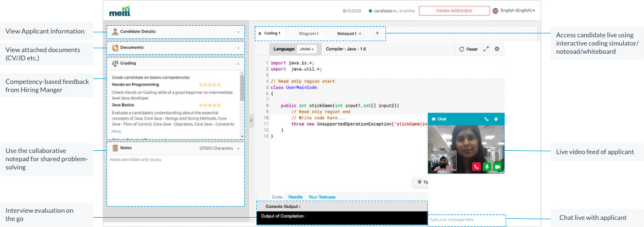Add a new tab with plus icon
644x227 pixels.
point(377,33)
